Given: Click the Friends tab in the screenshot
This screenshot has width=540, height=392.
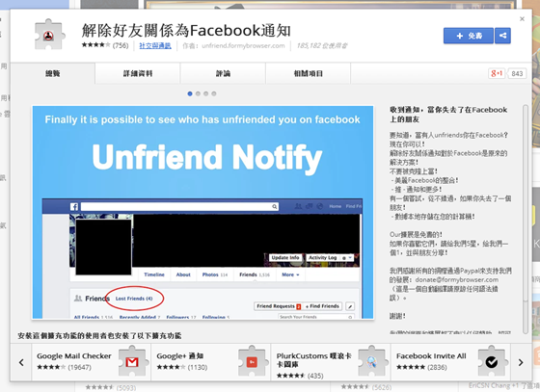Looking at the screenshot, I should pyautogui.click(x=255, y=274).
